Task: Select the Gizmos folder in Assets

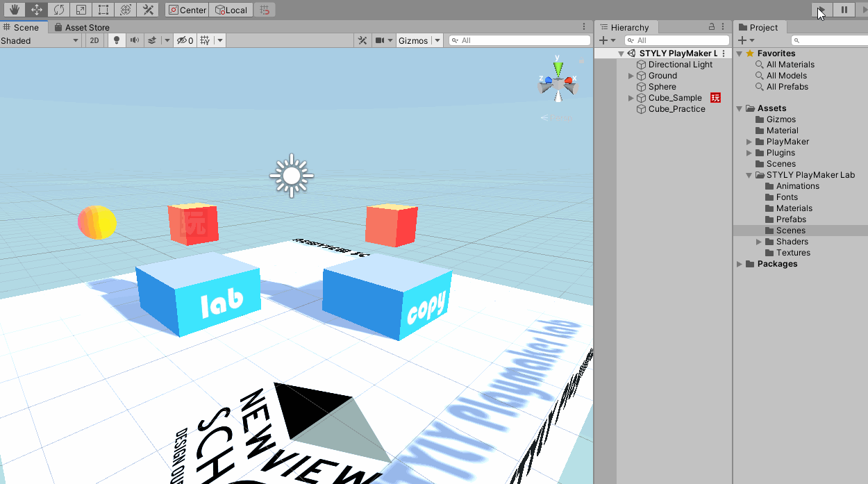Action: pyautogui.click(x=781, y=119)
